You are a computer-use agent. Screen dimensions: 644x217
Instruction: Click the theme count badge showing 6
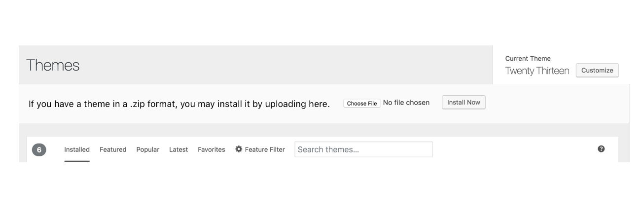pos(39,150)
